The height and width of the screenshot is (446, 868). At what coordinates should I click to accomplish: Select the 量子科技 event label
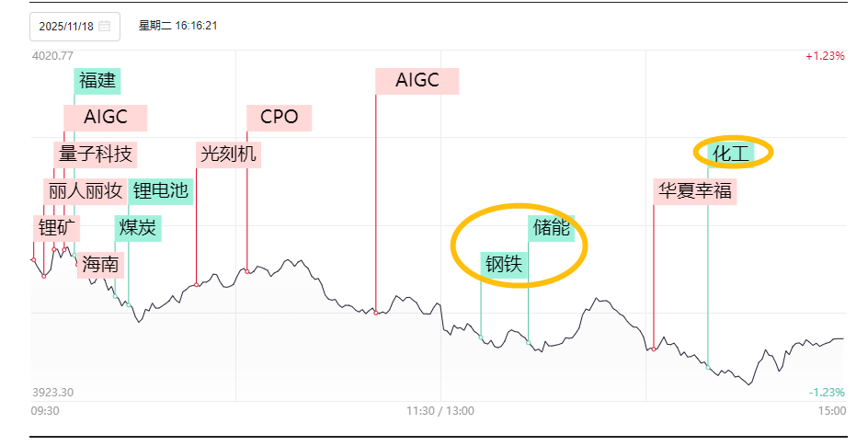click(96, 154)
